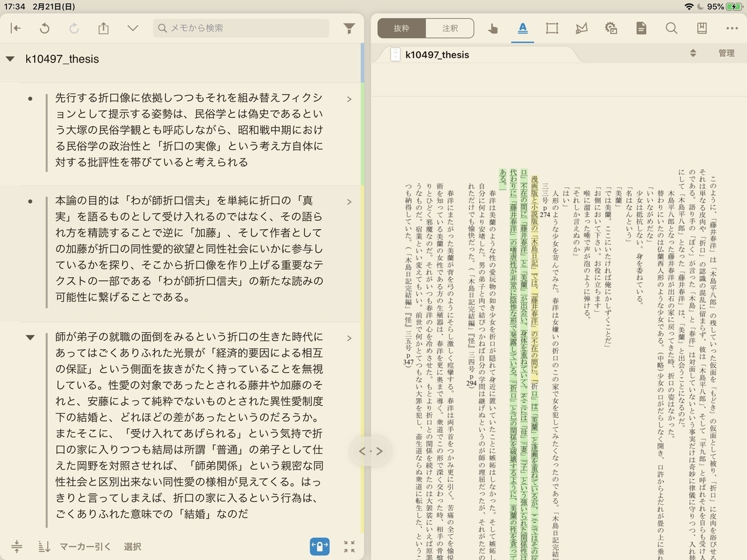747x560 pixels.
Task: Switch to 注釈 mode
Action: coord(450,28)
